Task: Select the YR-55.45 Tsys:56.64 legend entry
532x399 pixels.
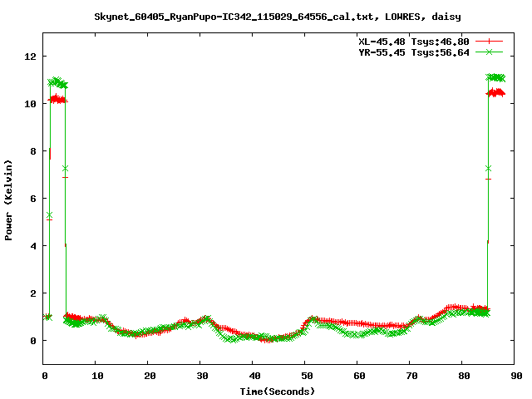Action: [414, 52]
